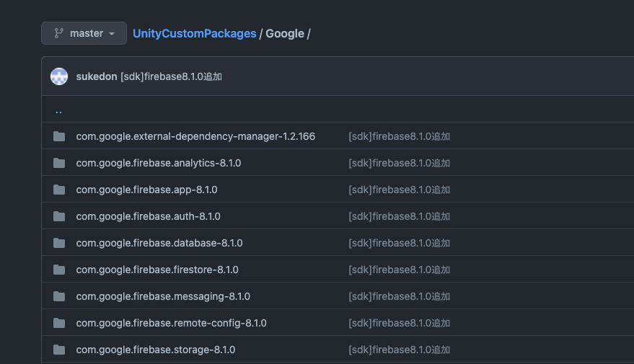Click folder icon for firebase.database-8.1.0
634x364 pixels.
tap(59, 243)
